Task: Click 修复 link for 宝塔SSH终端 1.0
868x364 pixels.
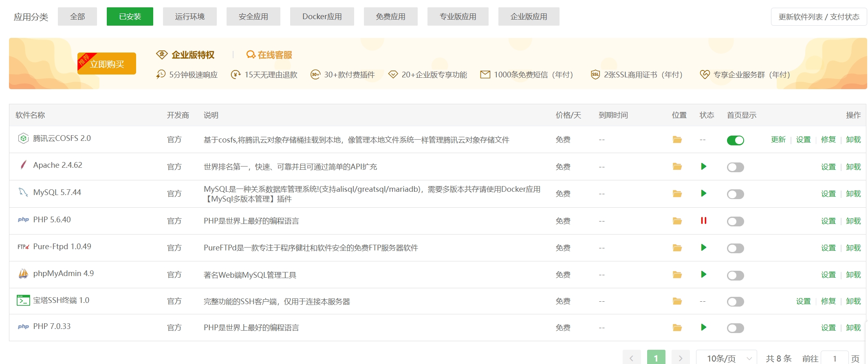Action: coord(828,301)
